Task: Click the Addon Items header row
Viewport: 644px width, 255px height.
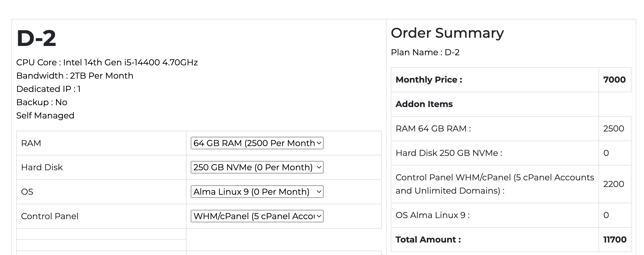Action: 424,104
